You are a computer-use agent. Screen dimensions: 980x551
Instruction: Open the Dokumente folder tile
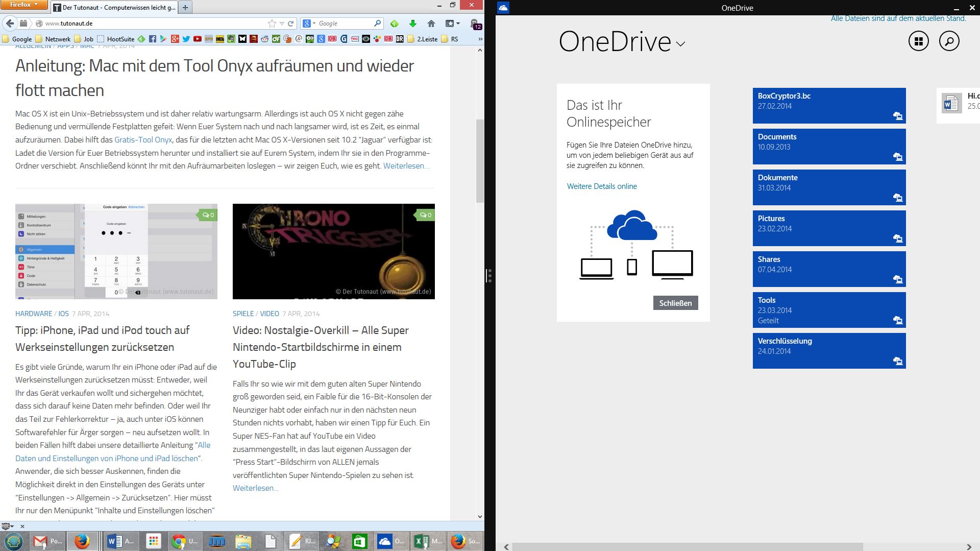(x=829, y=187)
